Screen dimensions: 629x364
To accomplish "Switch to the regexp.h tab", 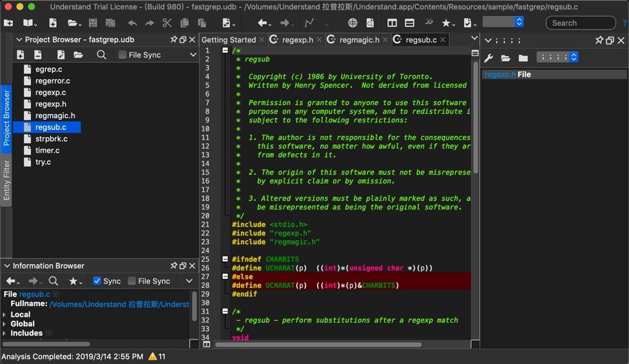I will (x=296, y=39).
